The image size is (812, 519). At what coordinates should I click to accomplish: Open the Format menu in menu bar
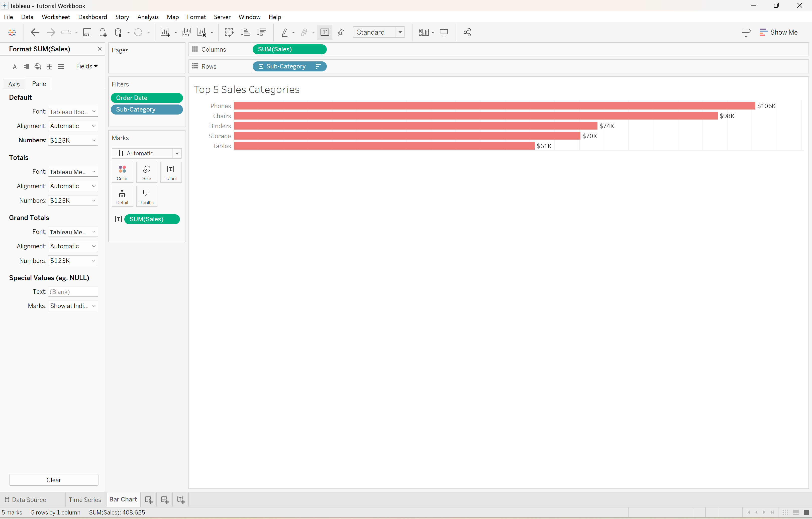196,17
